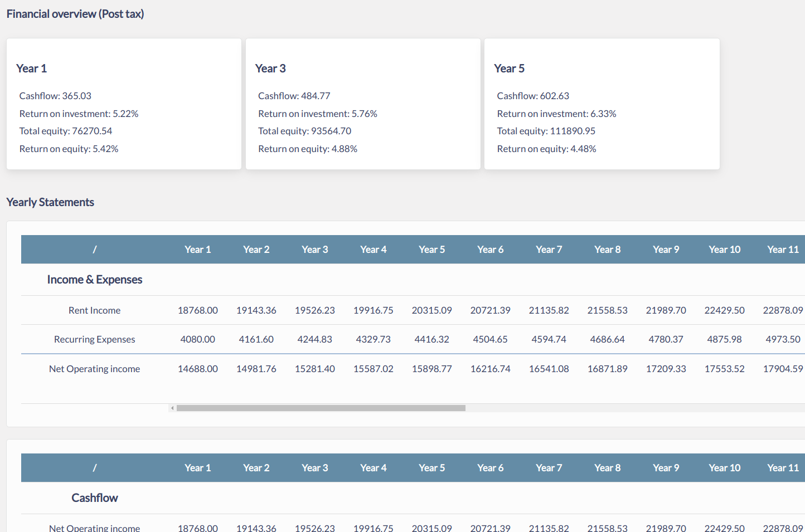Click the Income & Expenses section heading
The image size is (805, 532).
pyautogui.click(x=95, y=280)
